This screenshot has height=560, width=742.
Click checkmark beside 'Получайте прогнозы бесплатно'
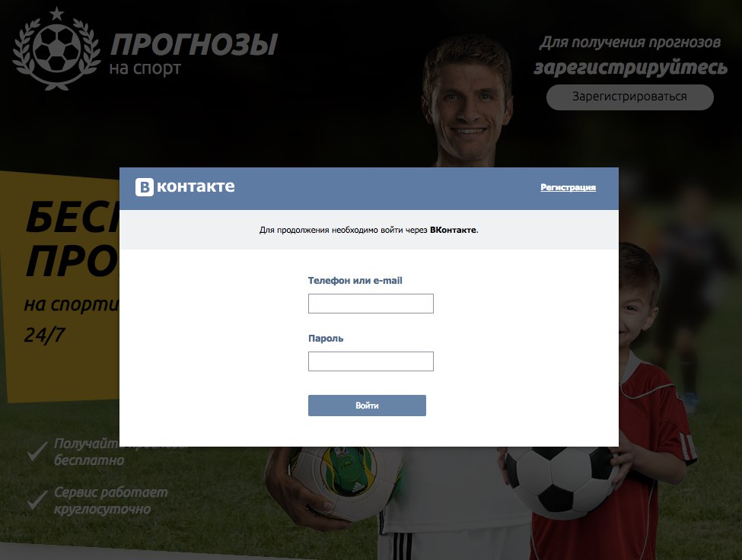37,450
